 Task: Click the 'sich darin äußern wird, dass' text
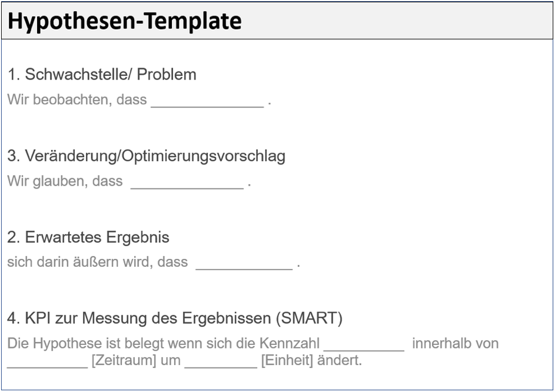pyautogui.click(x=98, y=262)
